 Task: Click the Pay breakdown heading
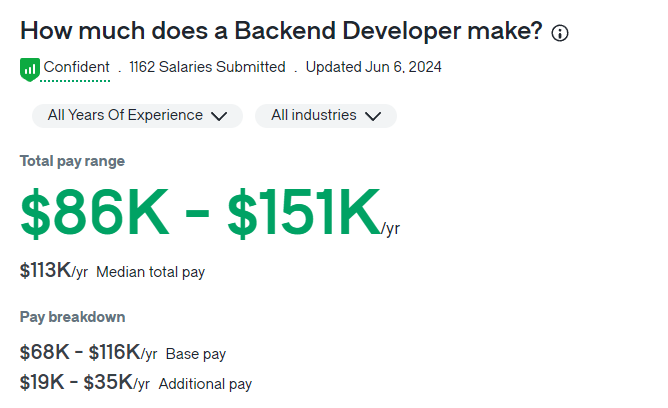pyautogui.click(x=72, y=317)
